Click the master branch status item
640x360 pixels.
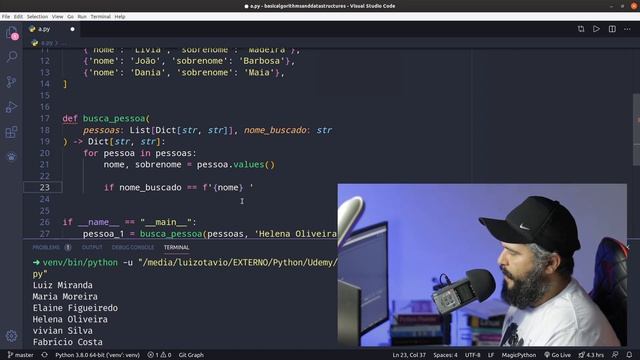click(x=21, y=355)
